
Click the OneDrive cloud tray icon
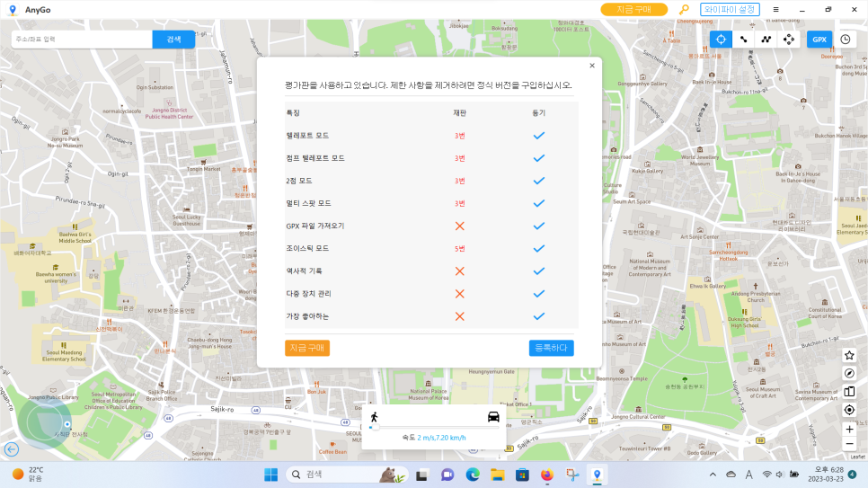point(731,475)
